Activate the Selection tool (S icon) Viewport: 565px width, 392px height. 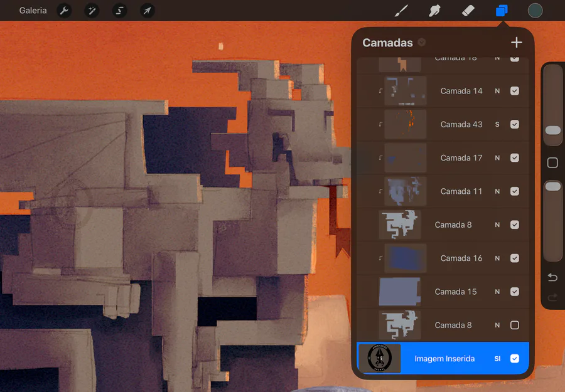tap(119, 11)
